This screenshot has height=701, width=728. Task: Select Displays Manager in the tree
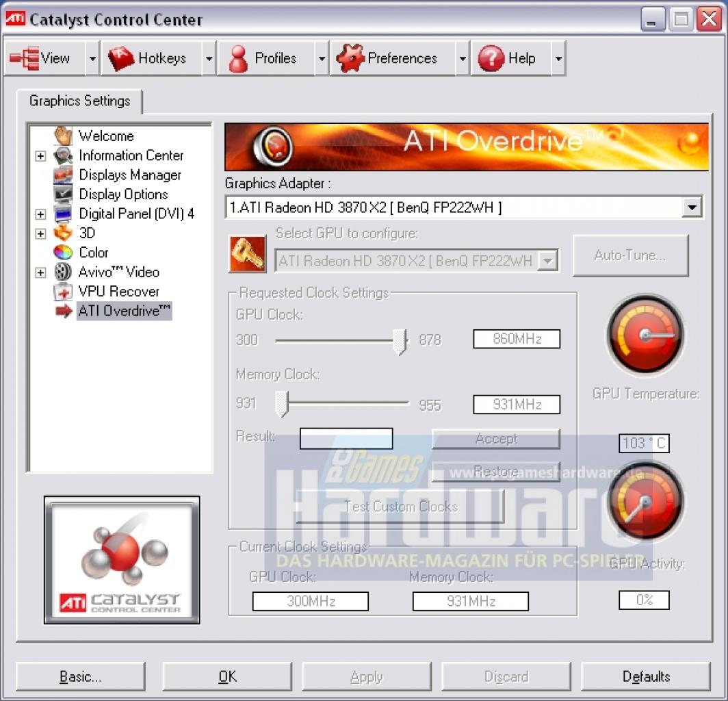pos(130,175)
